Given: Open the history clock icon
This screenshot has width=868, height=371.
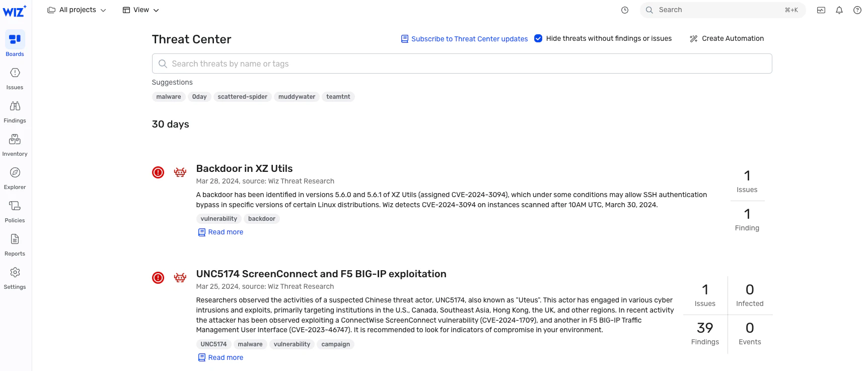Looking at the screenshot, I should (x=624, y=10).
